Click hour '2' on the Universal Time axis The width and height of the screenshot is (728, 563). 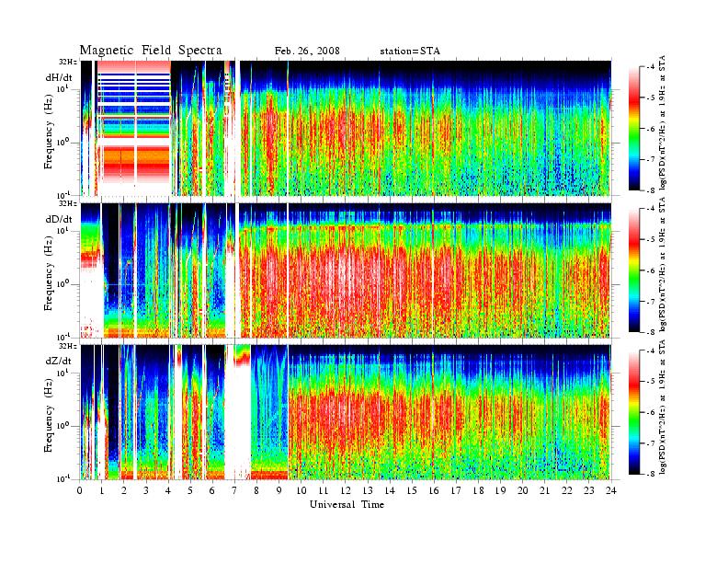pyautogui.click(x=124, y=491)
